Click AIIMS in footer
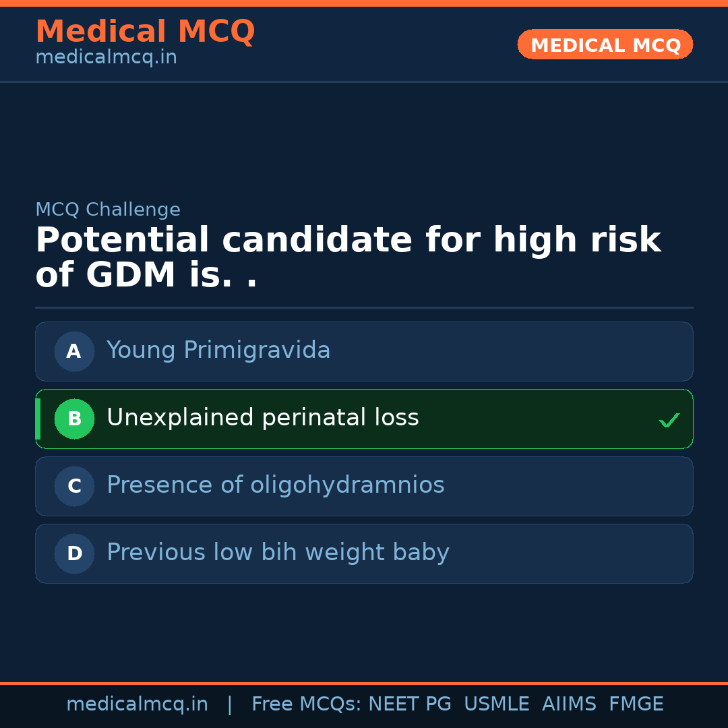 tap(569, 704)
